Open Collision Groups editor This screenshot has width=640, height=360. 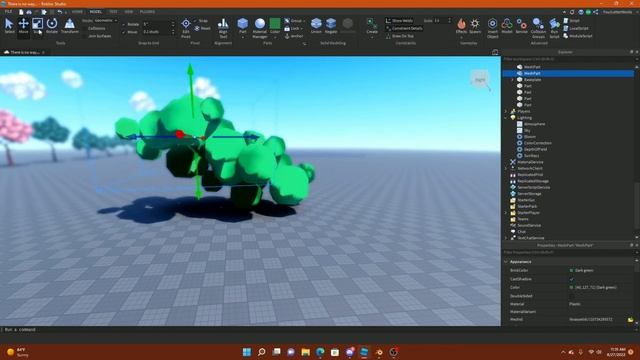538,28
